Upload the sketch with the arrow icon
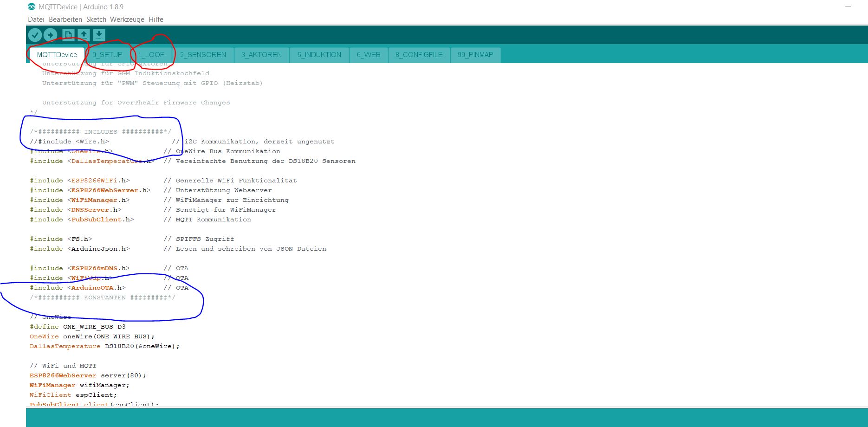Screen dimensions: 868x427 pyautogui.click(x=50, y=35)
